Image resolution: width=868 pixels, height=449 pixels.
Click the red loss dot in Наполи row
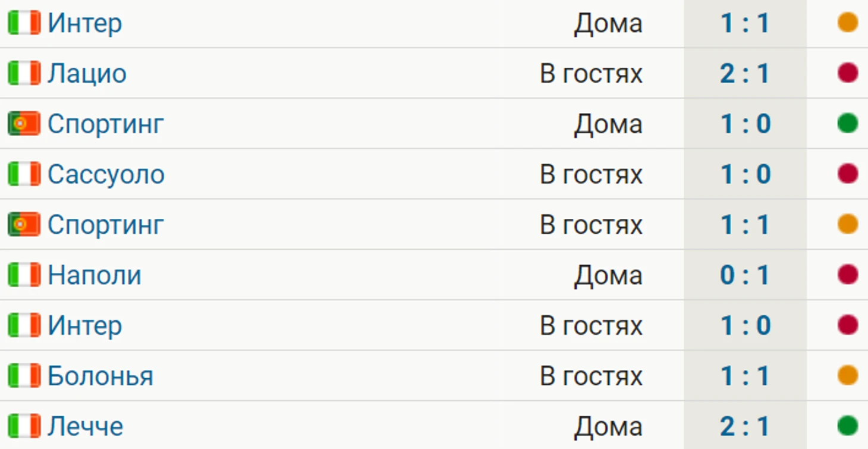847,275
